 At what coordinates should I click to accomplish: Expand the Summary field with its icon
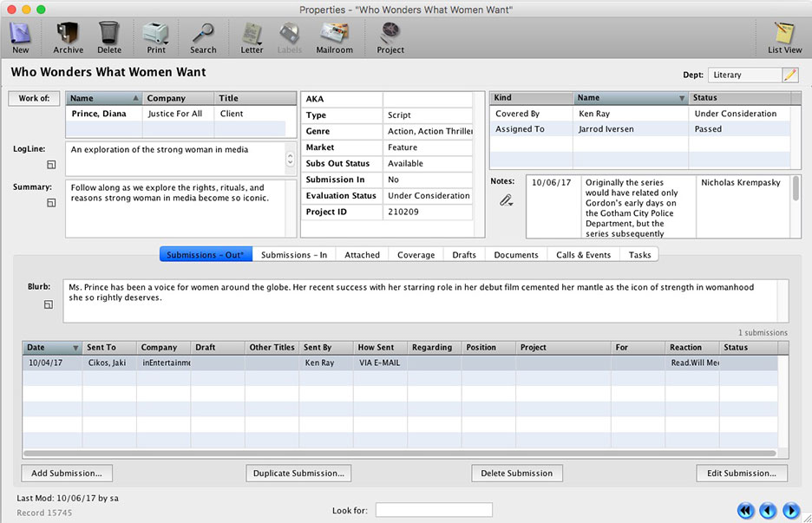[x=51, y=203]
